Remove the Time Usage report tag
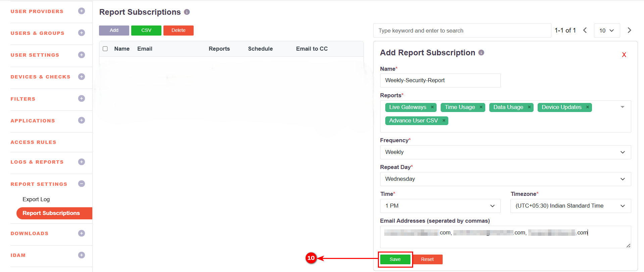The image size is (644, 272). 481,107
